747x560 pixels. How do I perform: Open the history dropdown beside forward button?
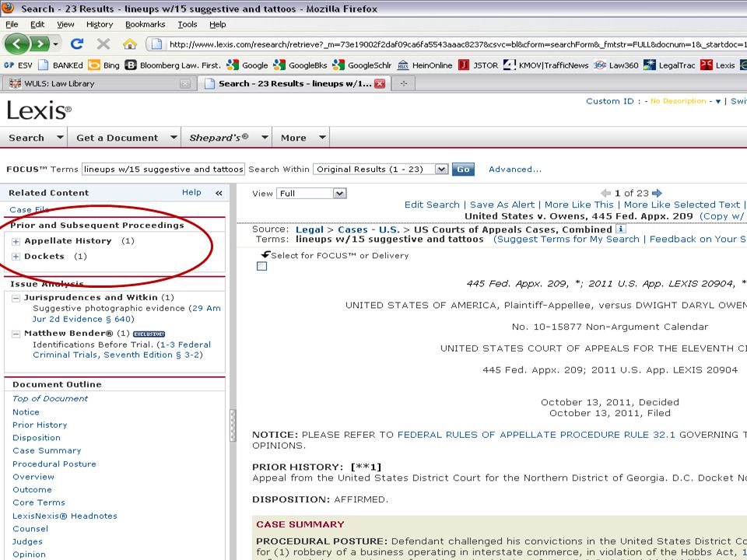click(x=56, y=44)
